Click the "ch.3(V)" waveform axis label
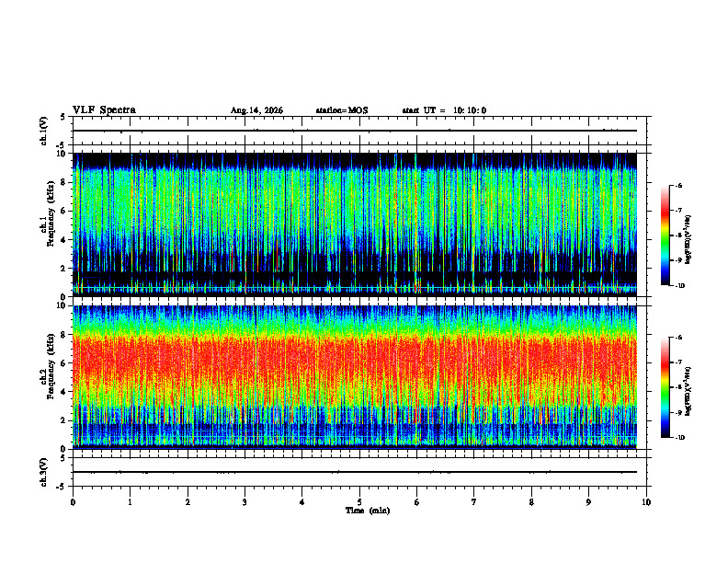 pyautogui.click(x=44, y=472)
